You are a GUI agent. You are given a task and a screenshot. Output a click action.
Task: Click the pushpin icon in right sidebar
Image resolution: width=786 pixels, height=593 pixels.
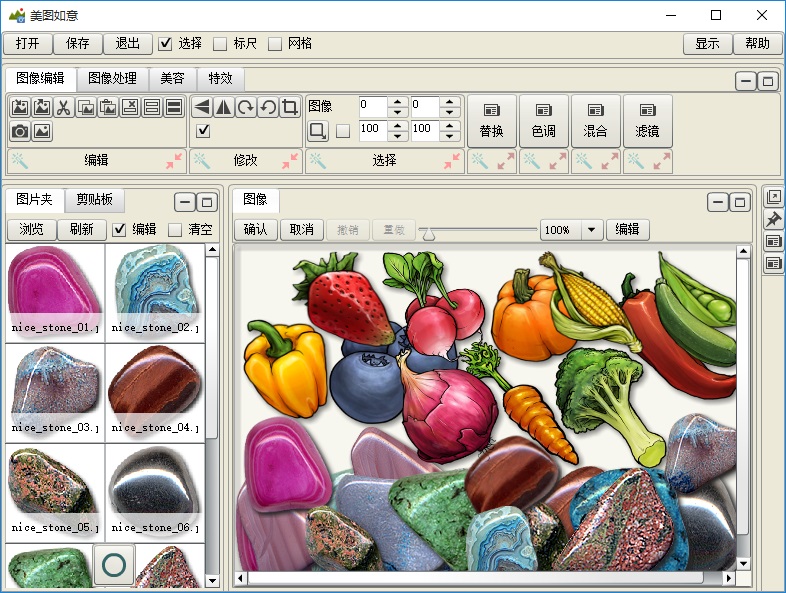pos(773,220)
